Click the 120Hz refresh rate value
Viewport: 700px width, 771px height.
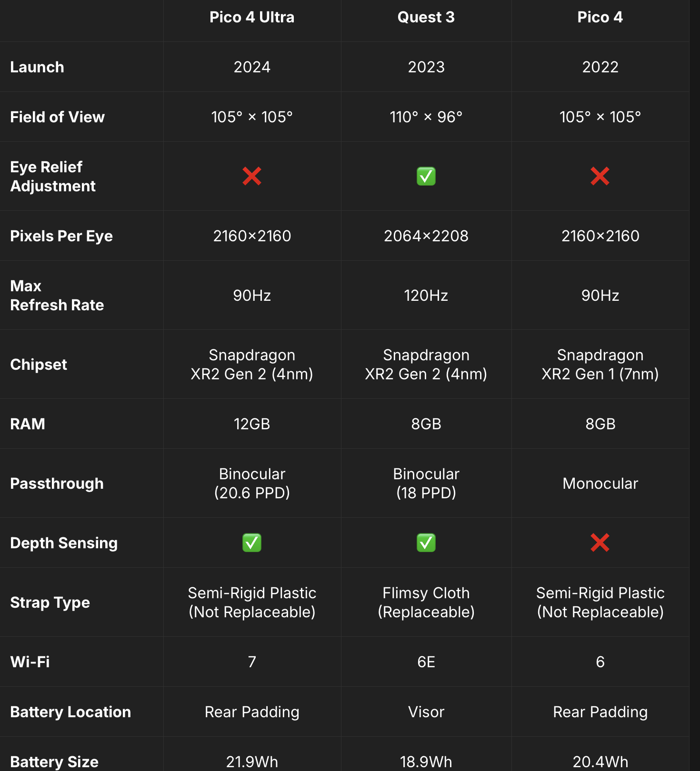426,296
